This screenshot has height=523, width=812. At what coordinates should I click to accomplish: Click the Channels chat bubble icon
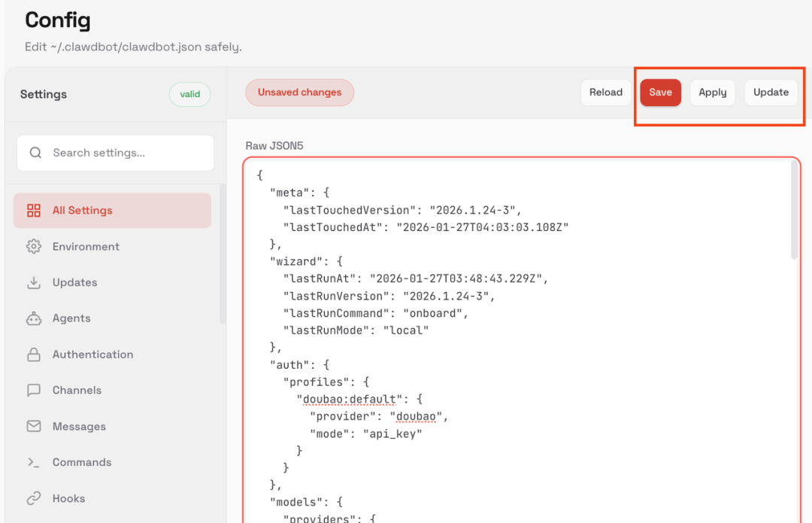tap(34, 391)
